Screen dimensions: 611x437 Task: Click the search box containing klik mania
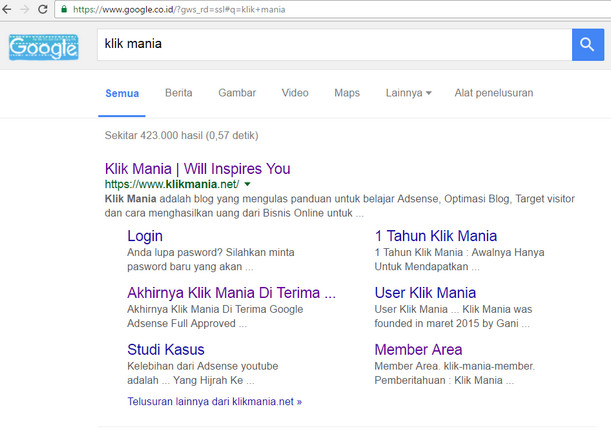coord(334,44)
